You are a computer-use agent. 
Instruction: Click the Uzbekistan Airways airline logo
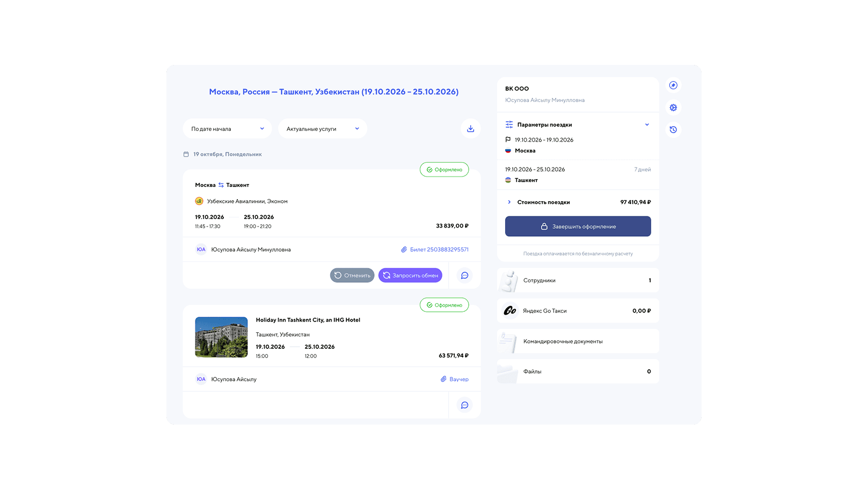(x=199, y=201)
